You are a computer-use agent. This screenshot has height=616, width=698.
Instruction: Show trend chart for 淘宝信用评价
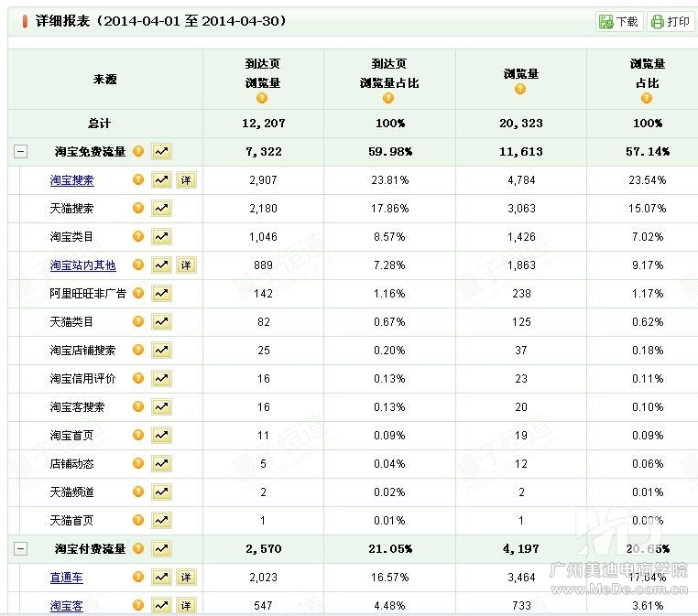pos(161,379)
